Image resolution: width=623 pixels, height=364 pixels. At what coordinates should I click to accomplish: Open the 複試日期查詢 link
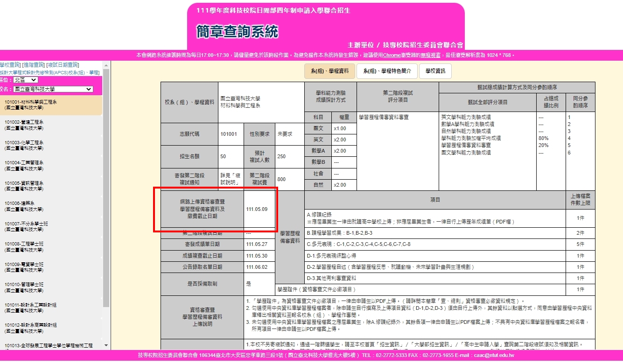63,65
